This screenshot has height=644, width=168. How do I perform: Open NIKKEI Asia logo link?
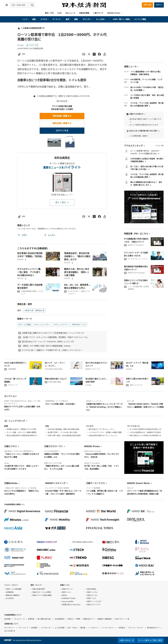pyautogui.click(x=13, y=528)
